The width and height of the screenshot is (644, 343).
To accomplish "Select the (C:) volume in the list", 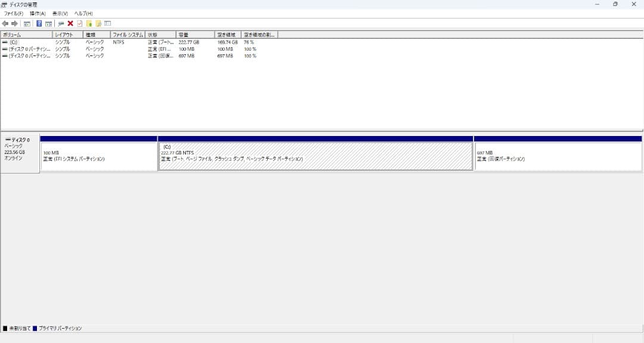I will click(14, 42).
